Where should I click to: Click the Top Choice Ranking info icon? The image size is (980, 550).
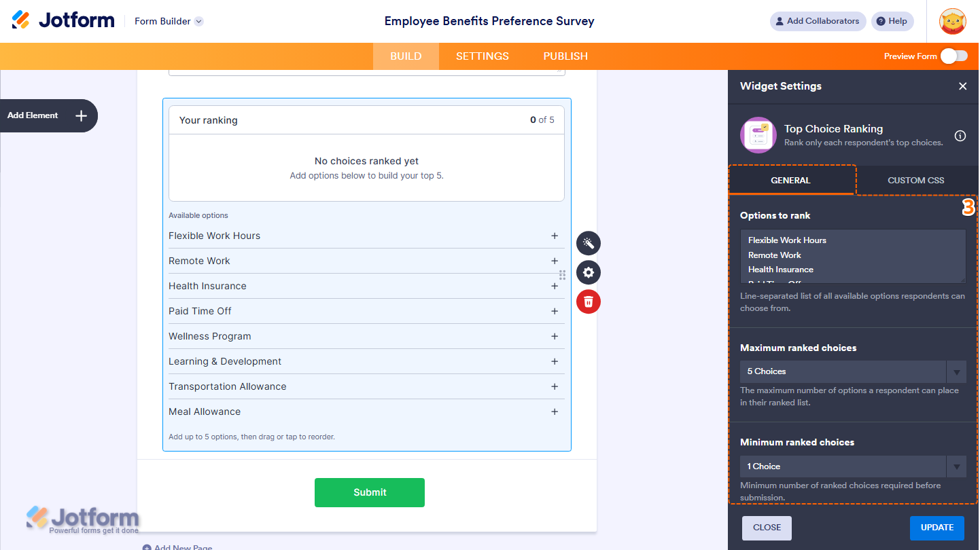tap(960, 136)
